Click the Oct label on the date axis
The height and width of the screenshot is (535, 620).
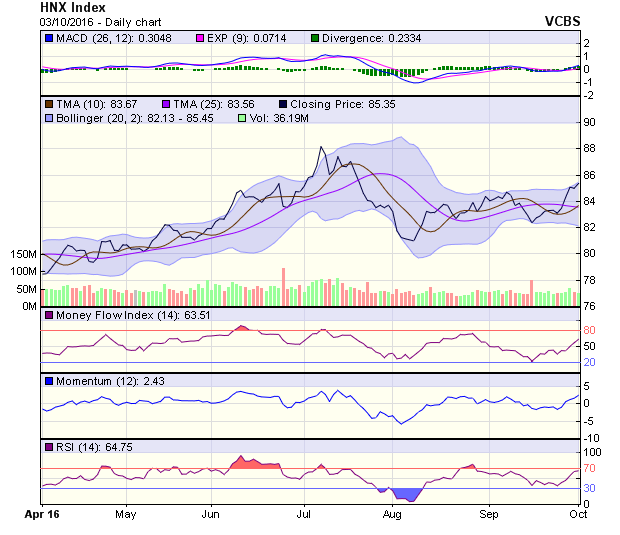point(580,513)
